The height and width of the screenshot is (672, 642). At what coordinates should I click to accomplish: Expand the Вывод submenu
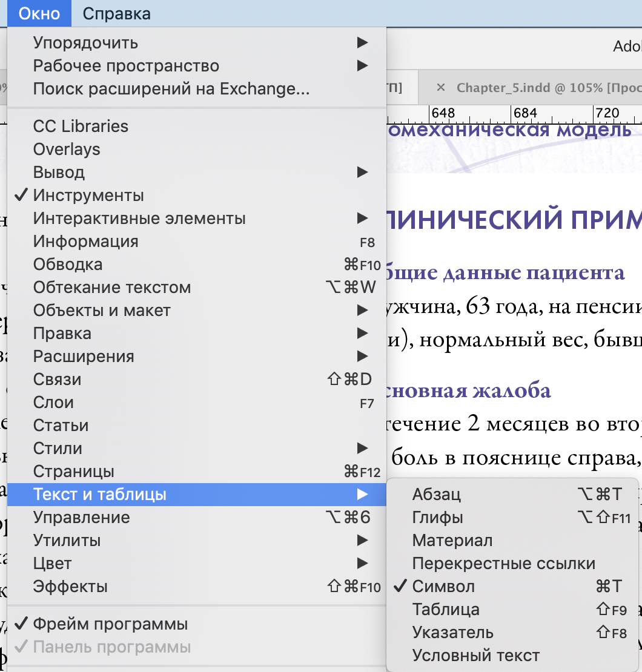(197, 173)
